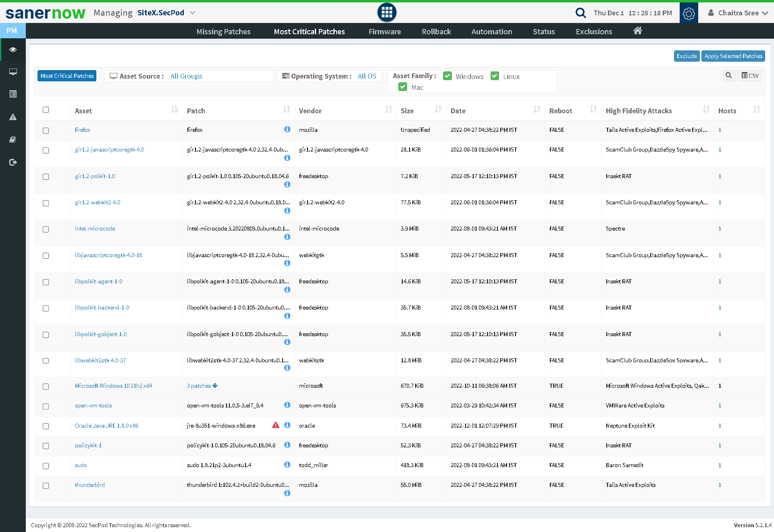Open the eye visibility sidebar icon

pyautogui.click(x=13, y=50)
